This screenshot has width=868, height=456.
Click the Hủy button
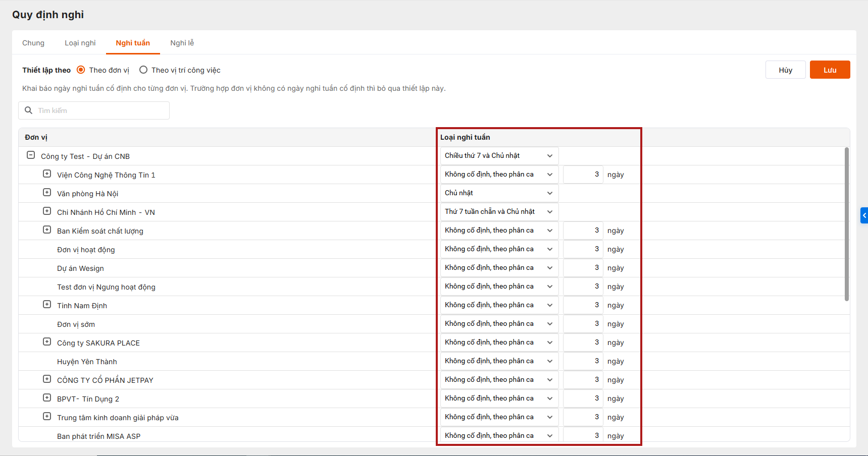click(x=786, y=70)
